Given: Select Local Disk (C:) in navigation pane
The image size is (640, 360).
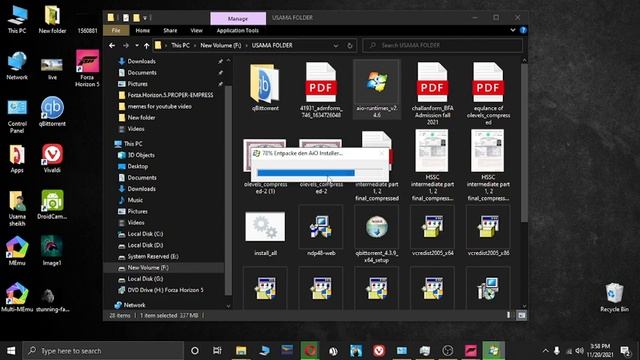Looking at the screenshot, I should tap(145, 234).
